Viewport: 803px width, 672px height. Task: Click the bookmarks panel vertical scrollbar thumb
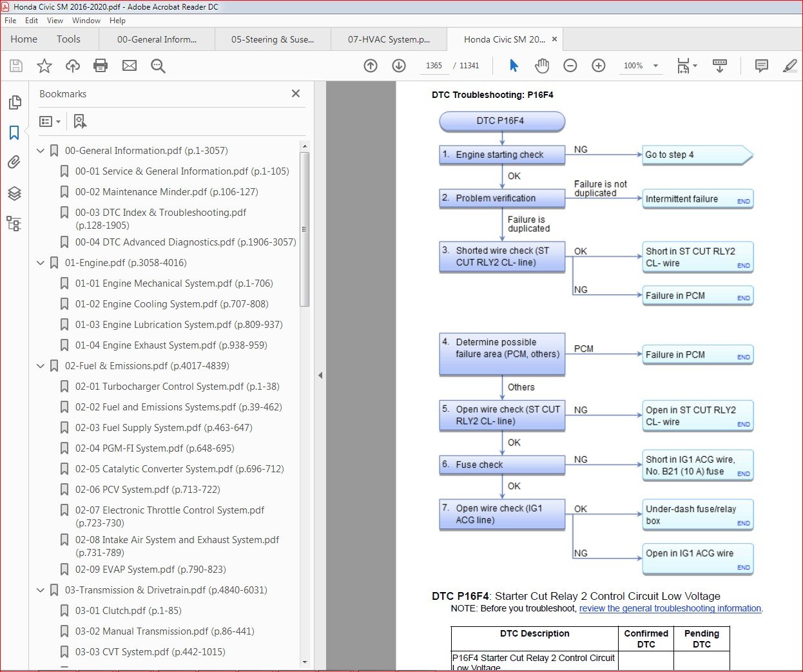tap(304, 229)
